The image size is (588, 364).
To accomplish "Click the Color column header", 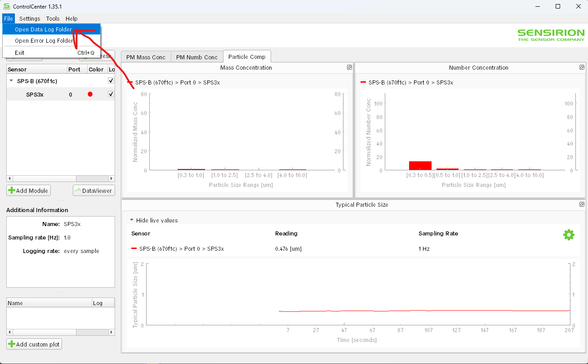I will pos(96,69).
